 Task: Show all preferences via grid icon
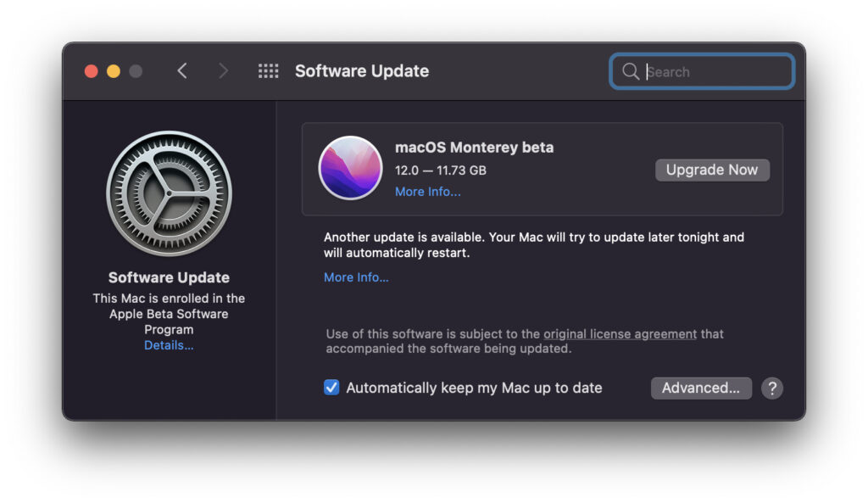pyautogui.click(x=268, y=71)
